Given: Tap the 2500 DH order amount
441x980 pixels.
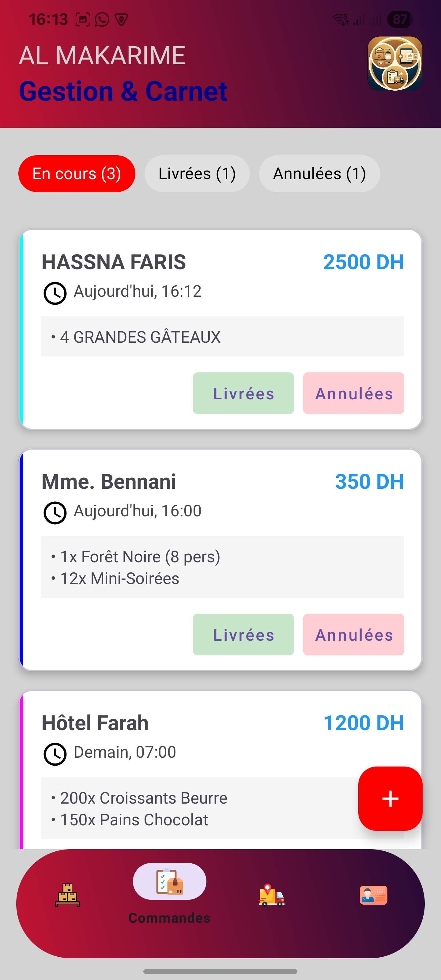Looking at the screenshot, I should coord(363,262).
